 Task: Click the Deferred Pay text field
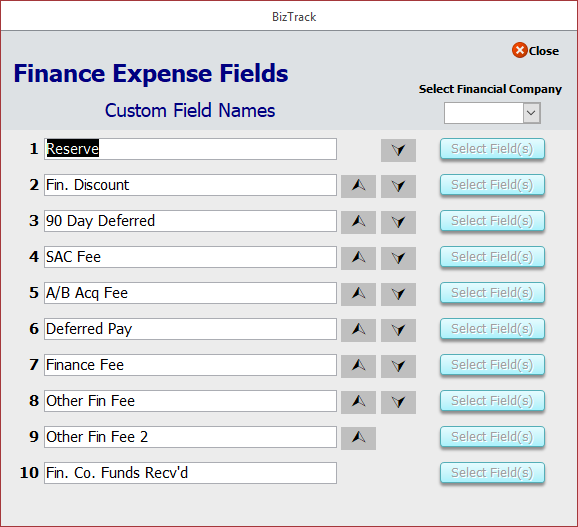click(190, 329)
